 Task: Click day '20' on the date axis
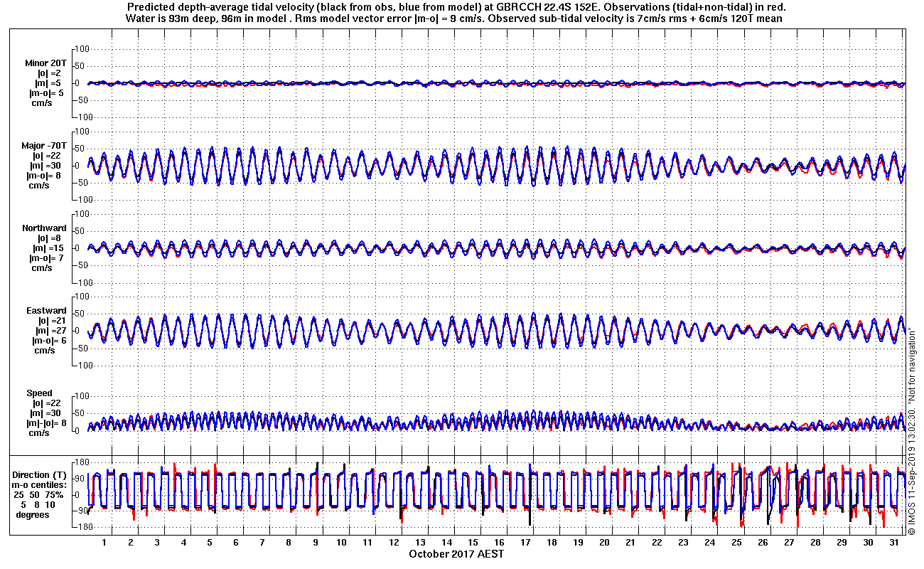[x=604, y=542]
